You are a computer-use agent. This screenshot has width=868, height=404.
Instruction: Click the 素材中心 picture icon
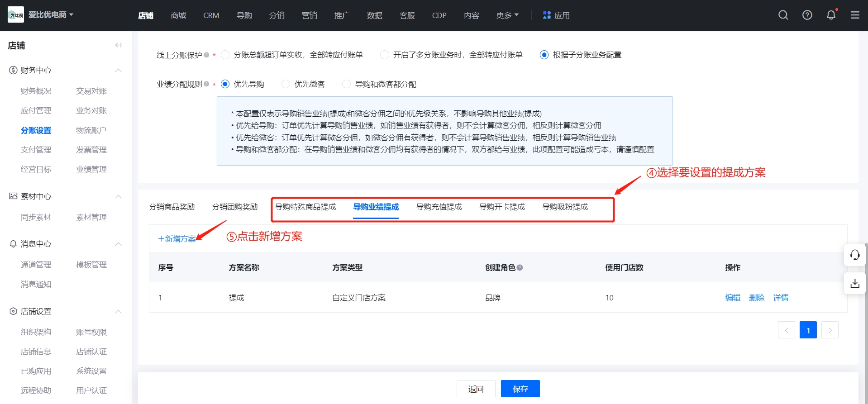click(x=13, y=196)
